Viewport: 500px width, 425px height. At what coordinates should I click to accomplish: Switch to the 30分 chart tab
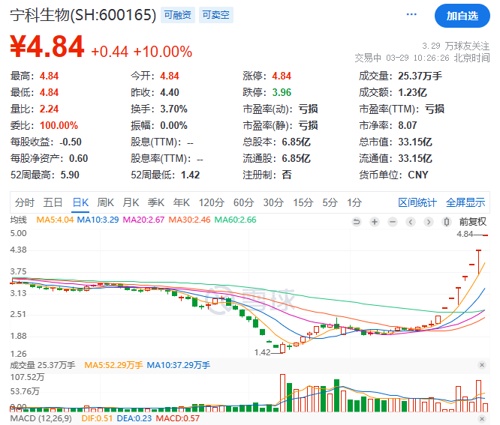(273, 202)
